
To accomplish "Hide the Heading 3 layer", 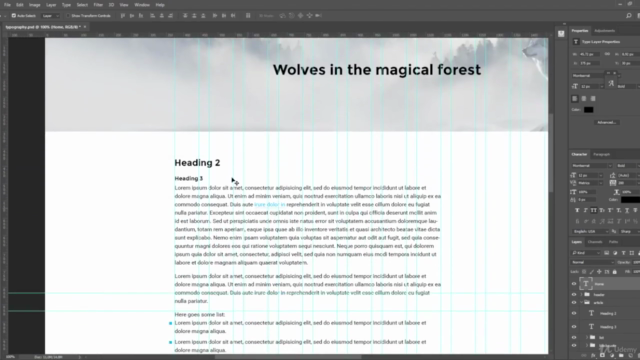I will pyautogui.click(x=574, y=327).
